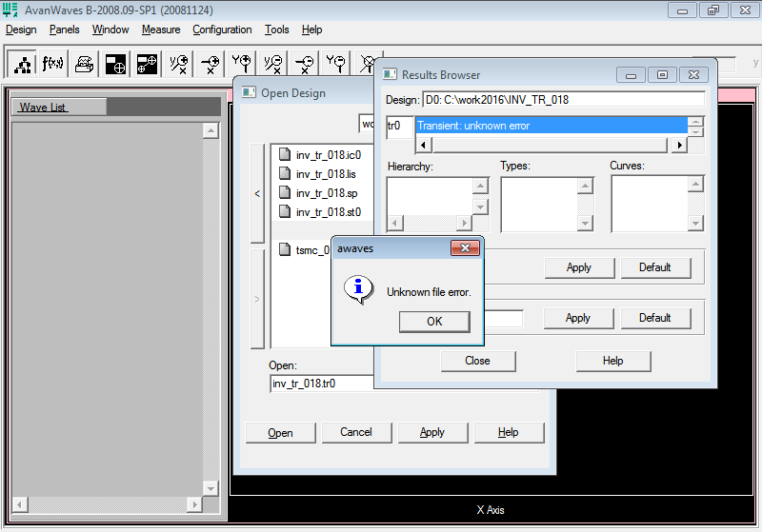This screenshot has width=762, height=532.
Task: Click Help in the Results Browser
Action: [x=612, y=361]
